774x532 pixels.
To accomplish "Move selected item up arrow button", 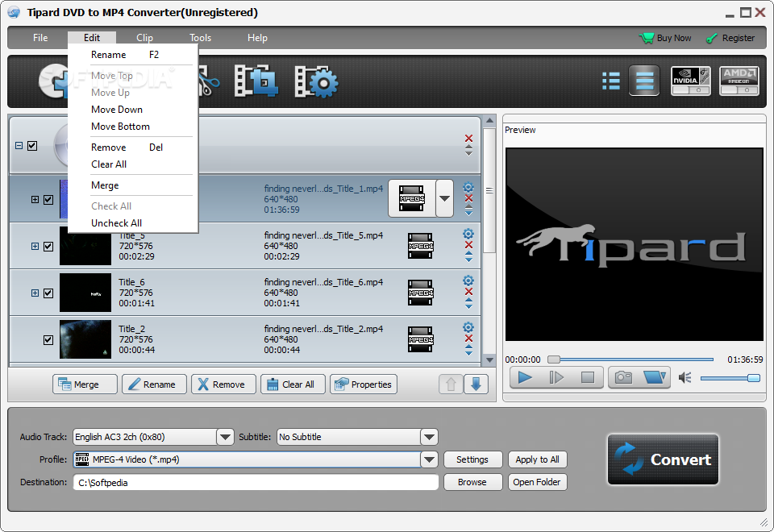I will [451, 384].
